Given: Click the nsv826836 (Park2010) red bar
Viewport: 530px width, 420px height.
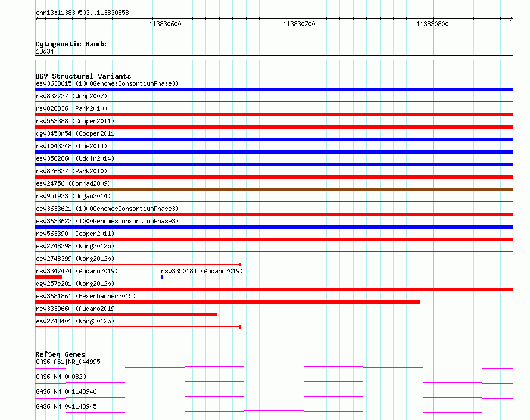Looking at the screenshot, I should 274,114.
